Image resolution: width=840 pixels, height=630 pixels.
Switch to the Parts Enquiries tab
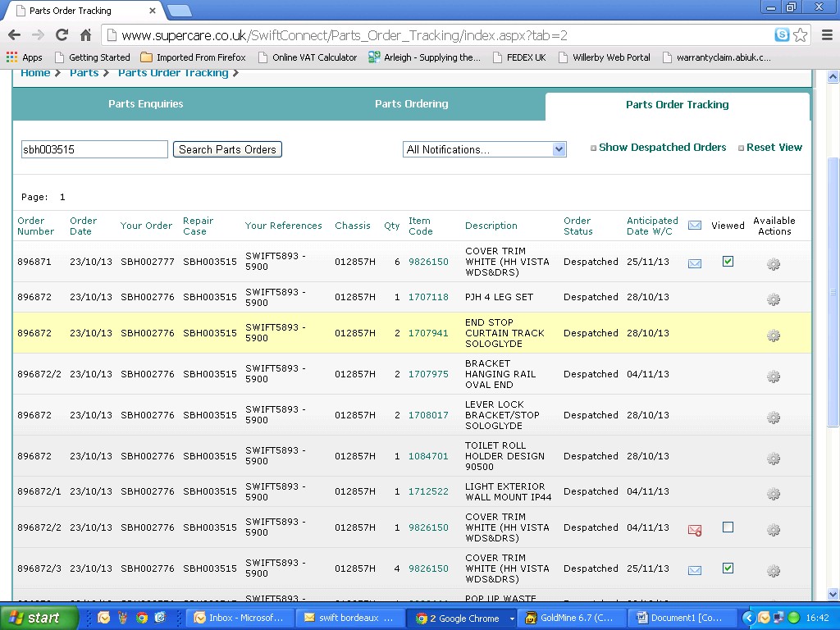coord(146,104)
